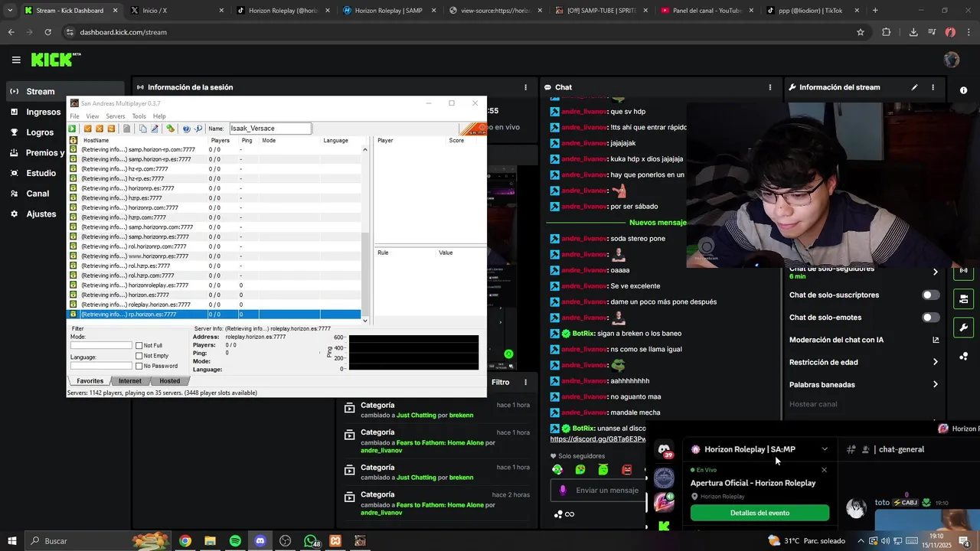Screen dimensions: 980x551
Task: Open the Filtro three-dot options menu
Action: point(525,382)
